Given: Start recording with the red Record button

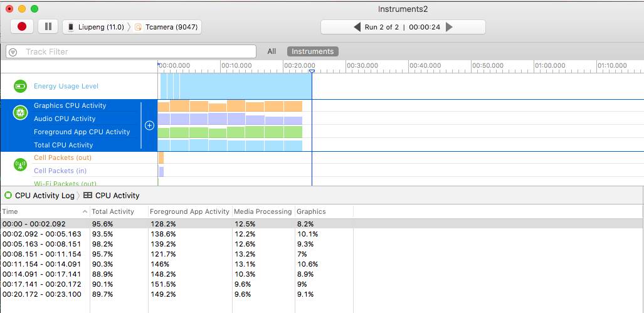Looking at the screenshot, I should click(x=22, y=27).
